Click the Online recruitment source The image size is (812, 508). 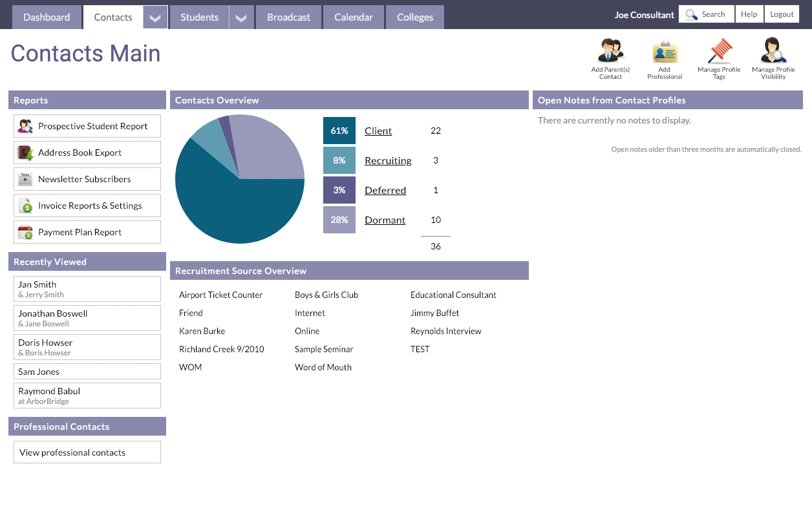click(307, 331)
